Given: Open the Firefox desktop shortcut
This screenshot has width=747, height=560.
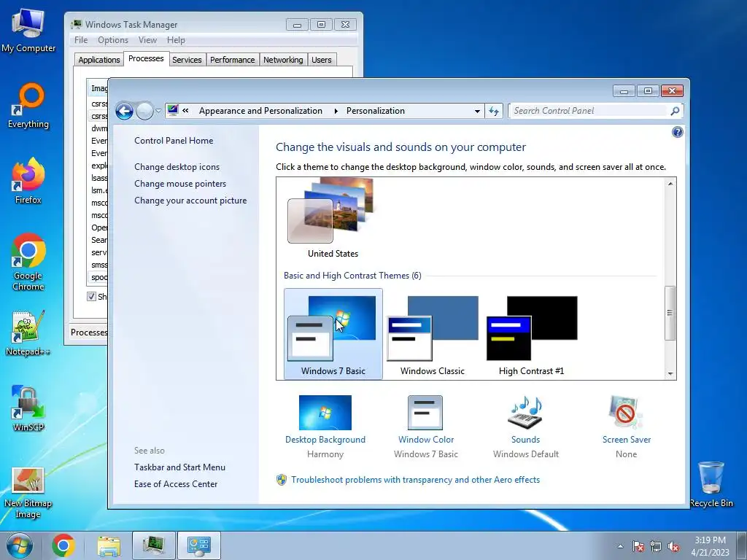Looking at the screenshot, I should 28,181.
